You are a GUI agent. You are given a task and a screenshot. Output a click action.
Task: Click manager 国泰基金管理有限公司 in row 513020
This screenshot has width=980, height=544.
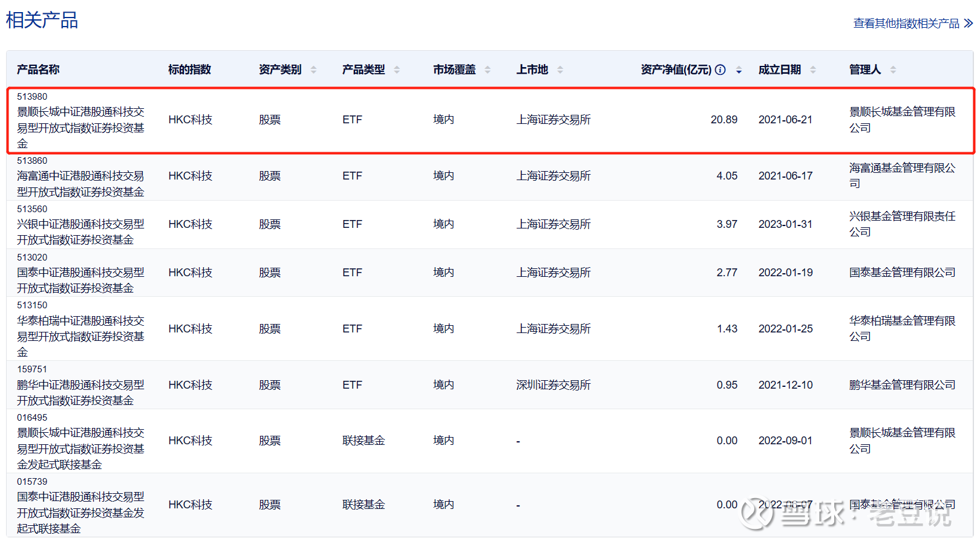click(903, 273)
